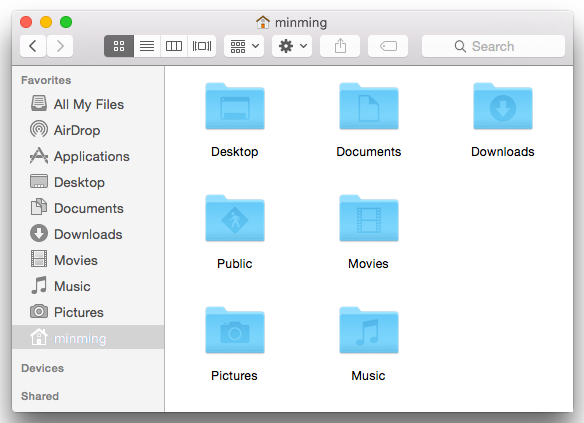Image resolution: width=584 pixels, height=423 pixels.
Task: Switch to list view
Action: [147, 46]
